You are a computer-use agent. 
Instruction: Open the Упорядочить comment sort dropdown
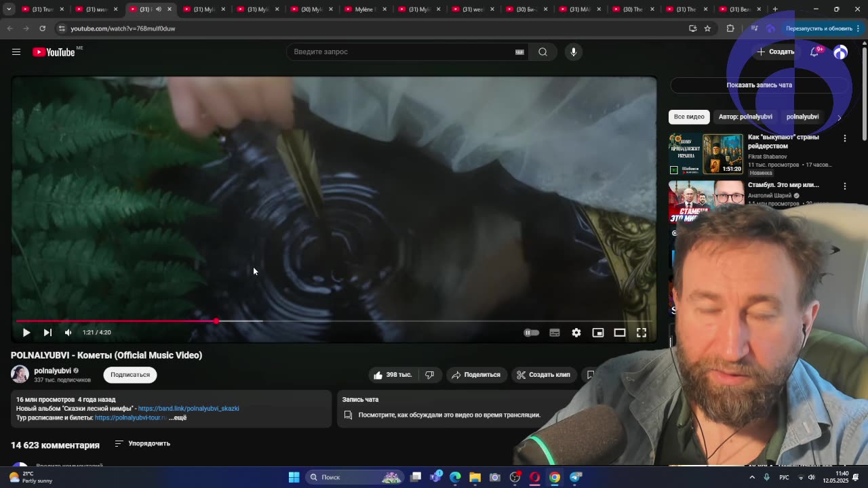pos(142,443)
